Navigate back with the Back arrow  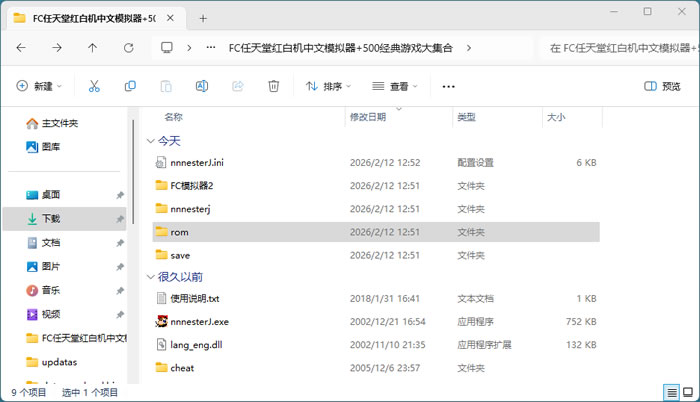pyautogui.click(x=22, y=47)
